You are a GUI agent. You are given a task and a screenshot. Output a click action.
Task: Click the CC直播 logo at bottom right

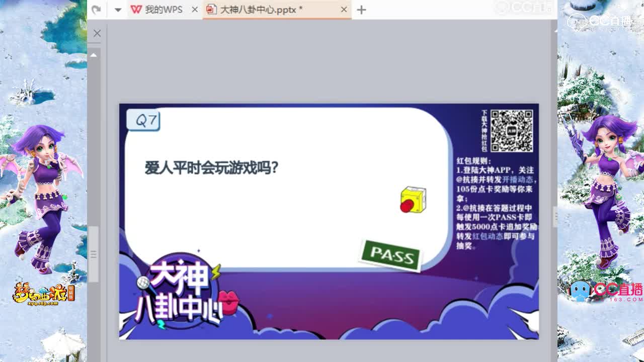(606, 291)
